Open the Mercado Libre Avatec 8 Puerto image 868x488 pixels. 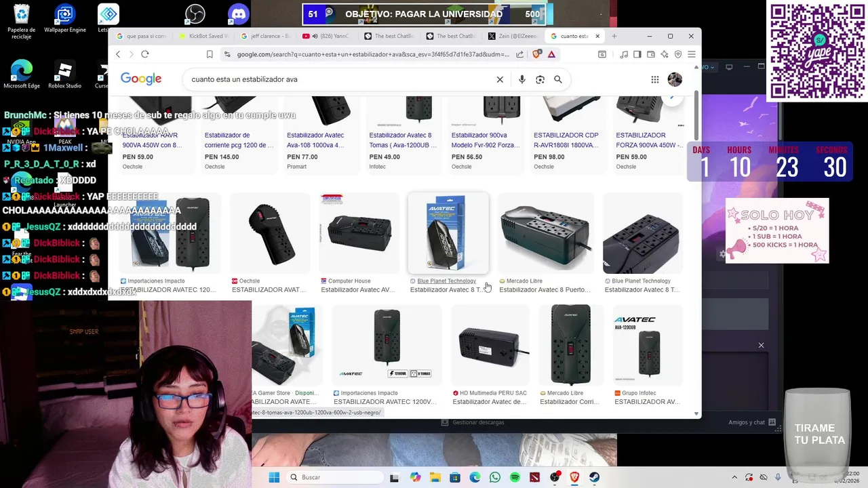[546, 233]
